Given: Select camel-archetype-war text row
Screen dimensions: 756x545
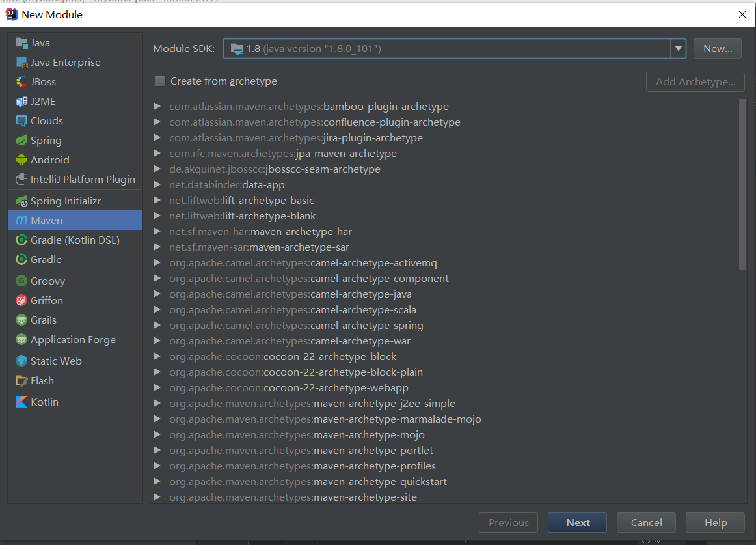Looking at the screenshot, I should tap(290, 341).
